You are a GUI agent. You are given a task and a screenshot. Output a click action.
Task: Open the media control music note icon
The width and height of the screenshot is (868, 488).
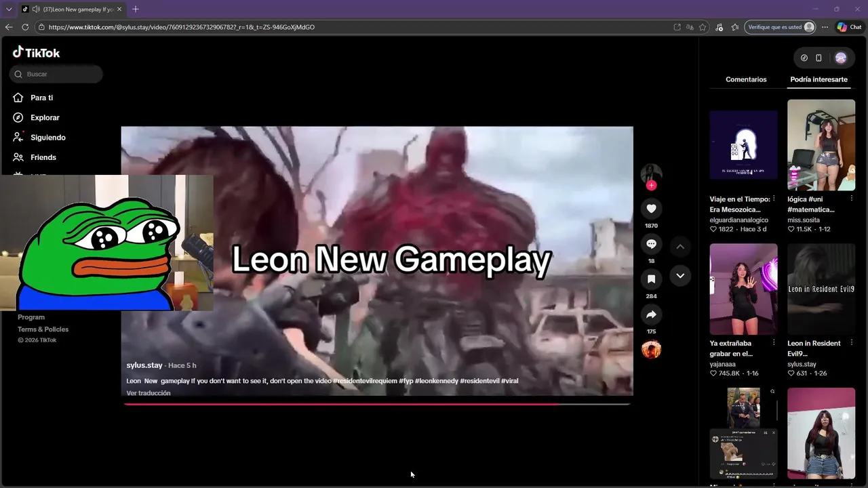tap(719, 27)
